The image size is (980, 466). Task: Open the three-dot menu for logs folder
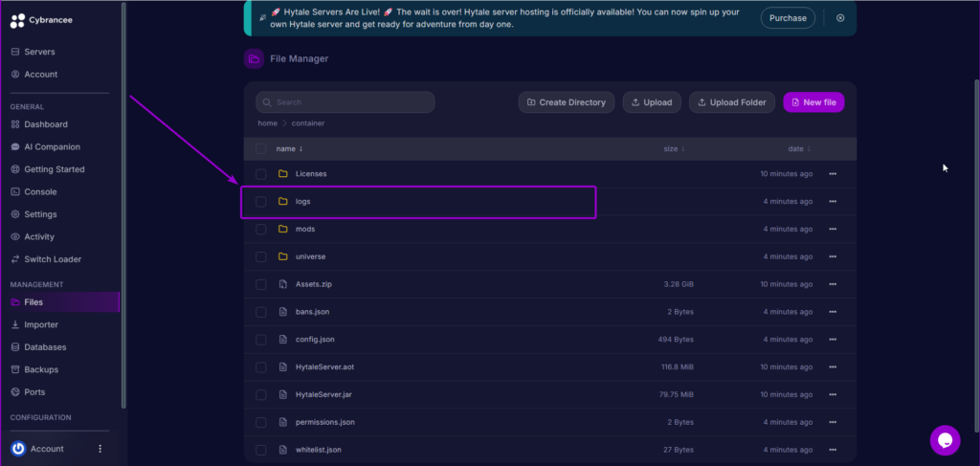833,202
